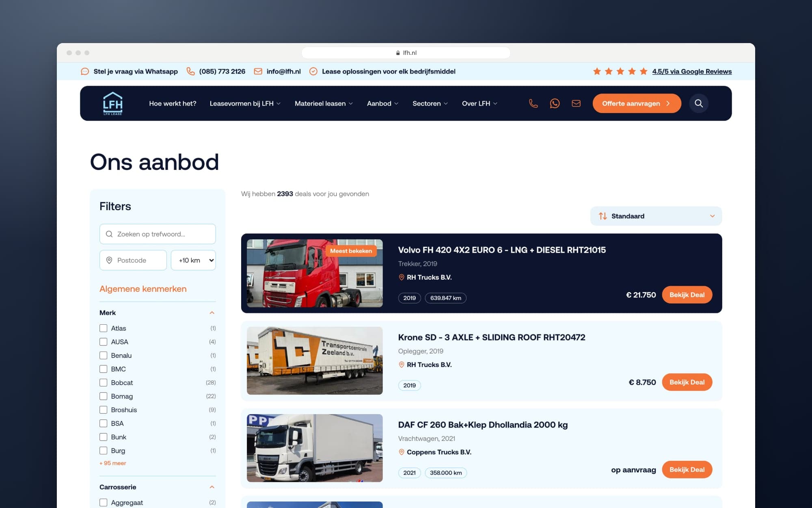The width and height of the screenshot is (812, 508).
Task: Click the mail icon beside info@lfh.nl
Action: (x=258, y=72)
